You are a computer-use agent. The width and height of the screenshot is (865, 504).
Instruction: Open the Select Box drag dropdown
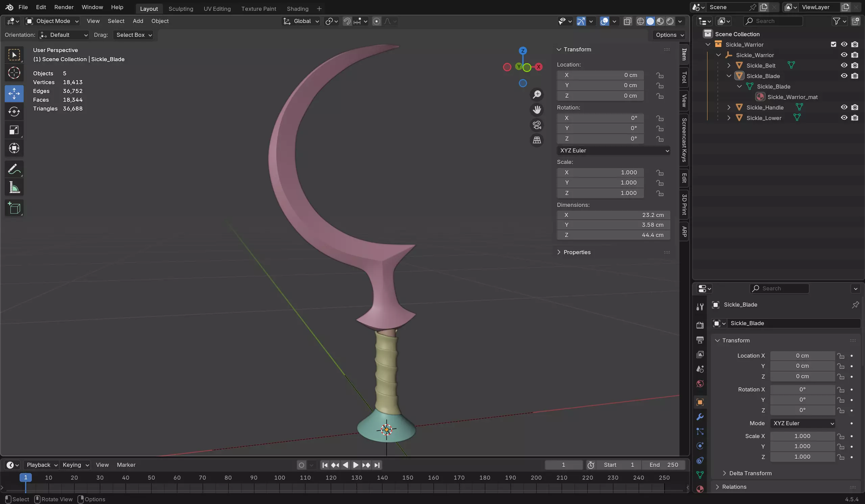134,35
